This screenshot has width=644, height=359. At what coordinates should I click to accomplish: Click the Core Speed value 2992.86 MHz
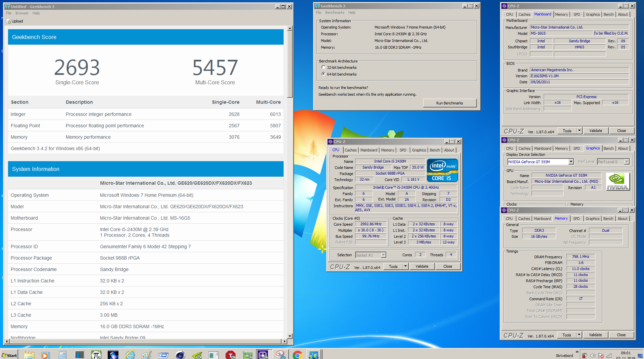[x=371, y=224]
